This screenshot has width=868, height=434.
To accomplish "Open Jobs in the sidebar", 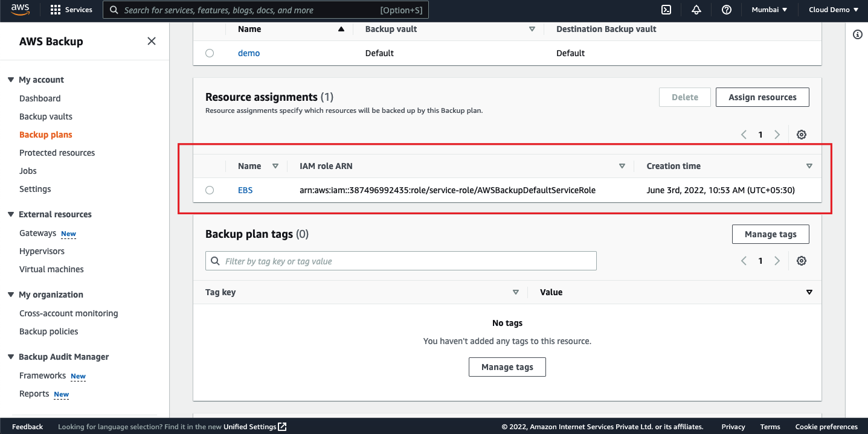I will coord(28,171).
